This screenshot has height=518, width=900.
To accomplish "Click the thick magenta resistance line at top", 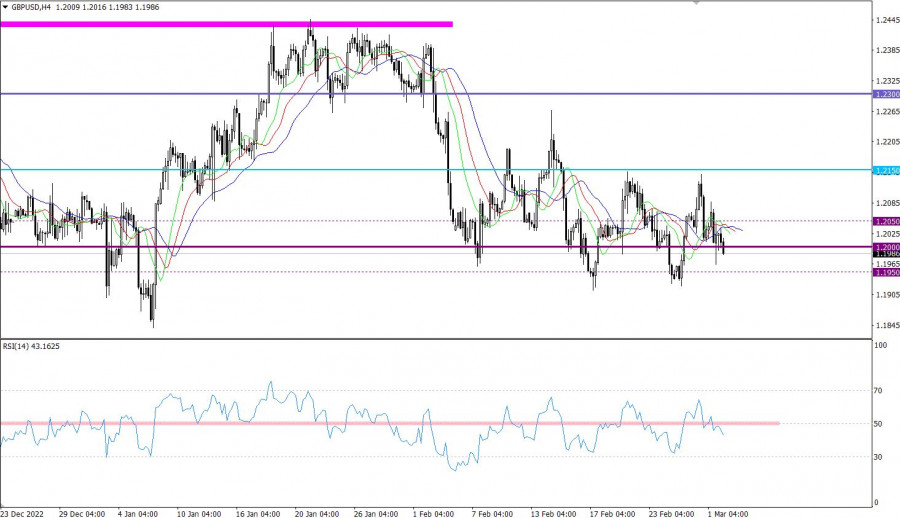I will click(x=226, y=24).
